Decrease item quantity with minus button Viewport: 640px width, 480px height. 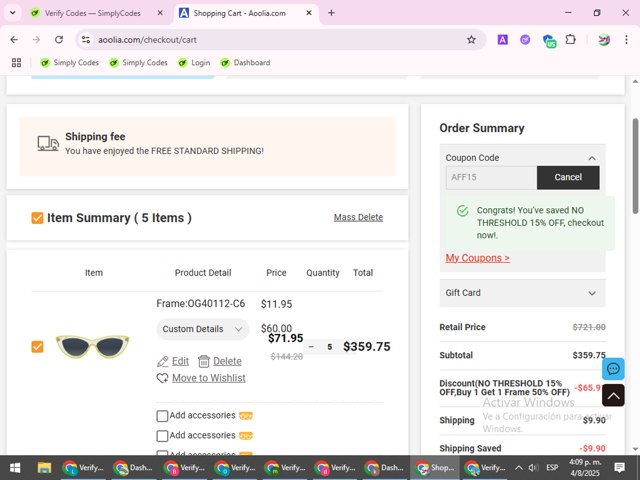click(311, 347)
